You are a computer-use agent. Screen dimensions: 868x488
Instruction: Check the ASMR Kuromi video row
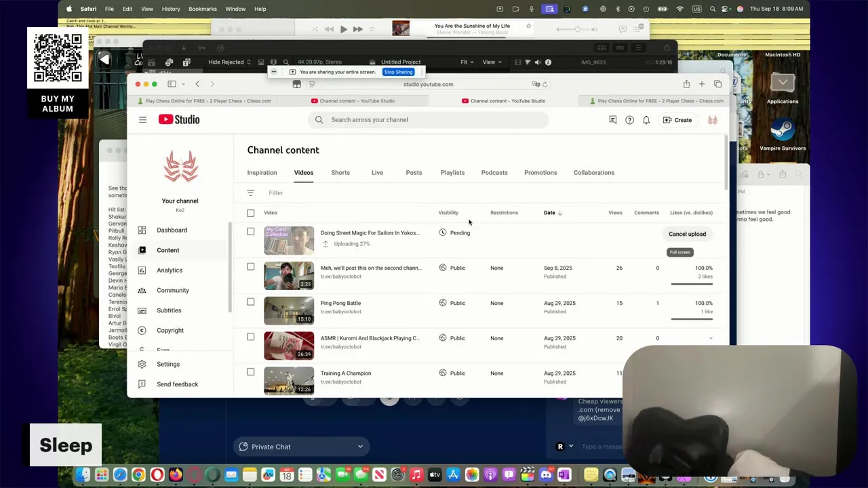250,337
